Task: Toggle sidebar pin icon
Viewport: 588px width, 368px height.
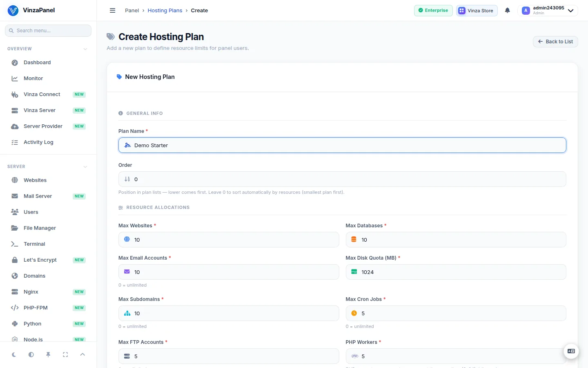Action: (48, 355)
